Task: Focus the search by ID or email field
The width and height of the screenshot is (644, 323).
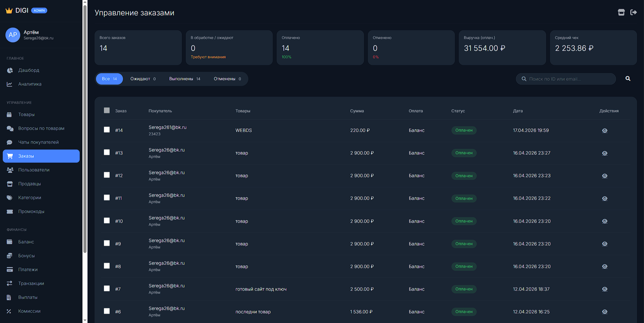Action: pyautogui.click(x=566, y=79)
